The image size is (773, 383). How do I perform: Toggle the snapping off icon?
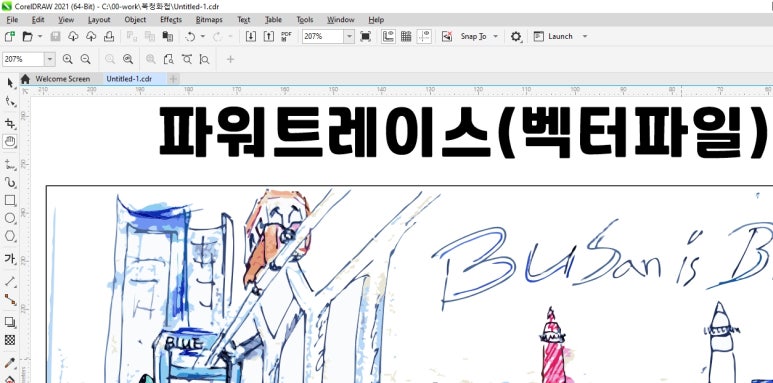click(447, 36)
